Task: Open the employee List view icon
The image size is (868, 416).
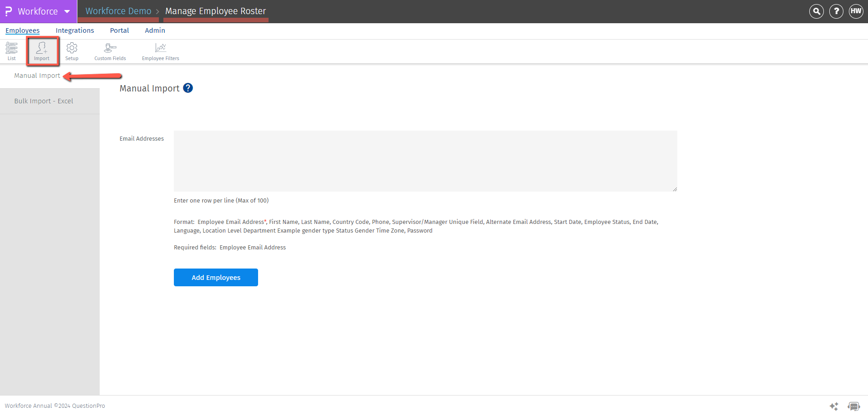Action: click(x=11, y=51)
